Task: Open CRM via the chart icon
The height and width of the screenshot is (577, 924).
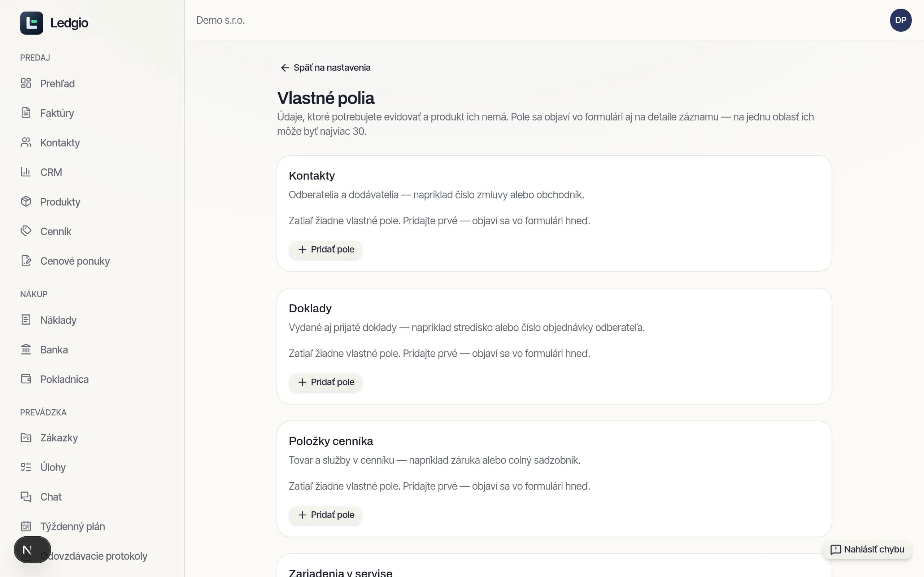Action: (26, 172)
